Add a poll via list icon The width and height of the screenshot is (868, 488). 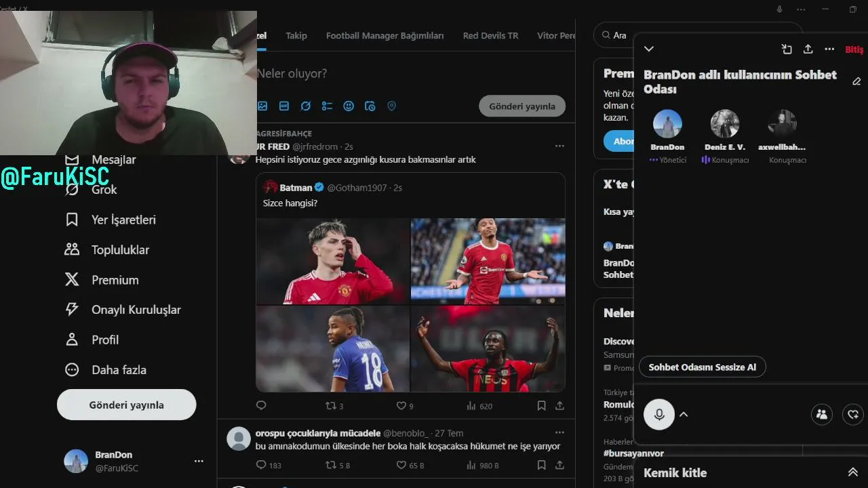pos(327,106)
